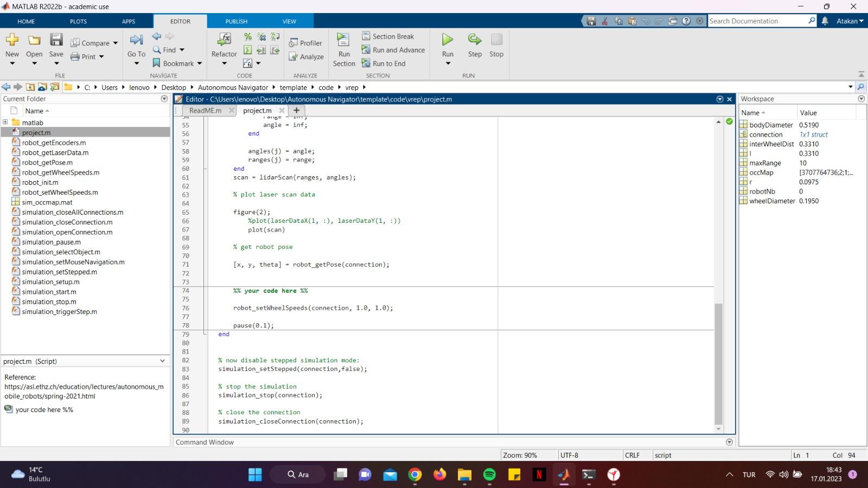Open the Bookmark dropdown arrow
868x488 pixels.
200,63
